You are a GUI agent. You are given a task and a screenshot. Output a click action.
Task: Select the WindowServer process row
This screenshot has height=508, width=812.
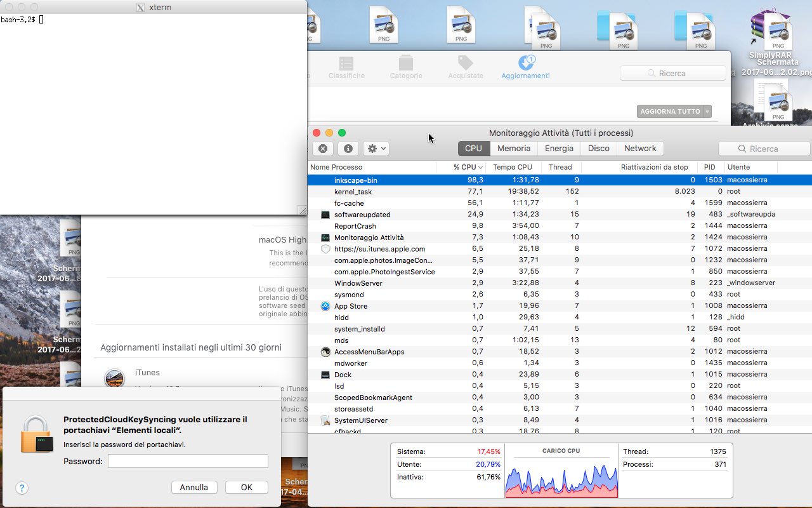click(560, 283)
